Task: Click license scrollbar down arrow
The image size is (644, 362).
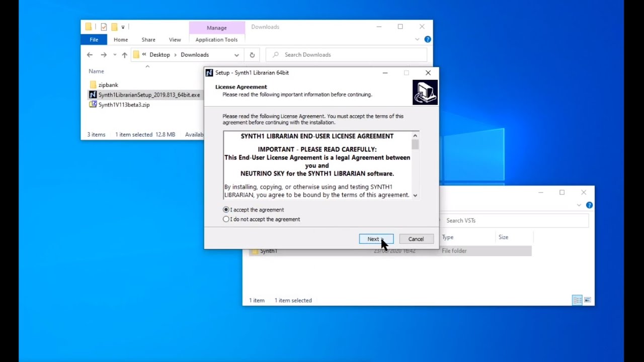Action: (415, 195)
